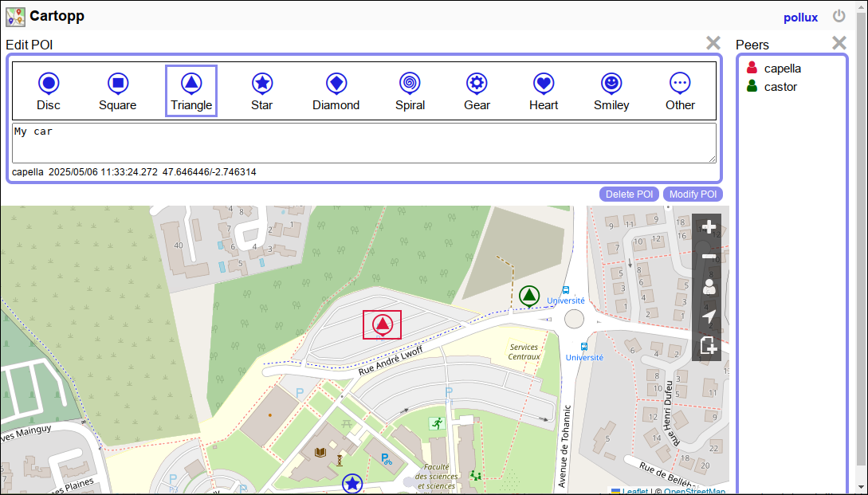The height and width of the screenshot is (495, 868).
Task: Choose the Square POI shape
Action: (117, 91)
